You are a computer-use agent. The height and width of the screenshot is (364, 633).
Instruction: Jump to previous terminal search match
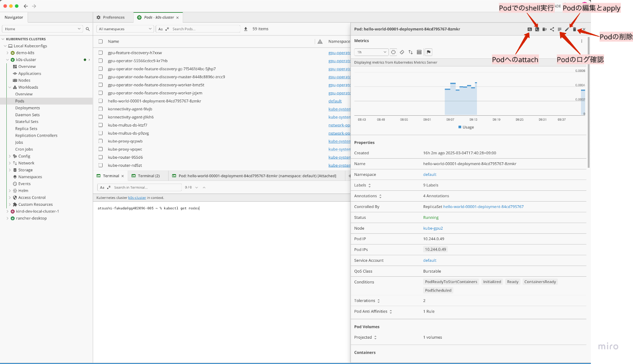click(x=204, y=187)
